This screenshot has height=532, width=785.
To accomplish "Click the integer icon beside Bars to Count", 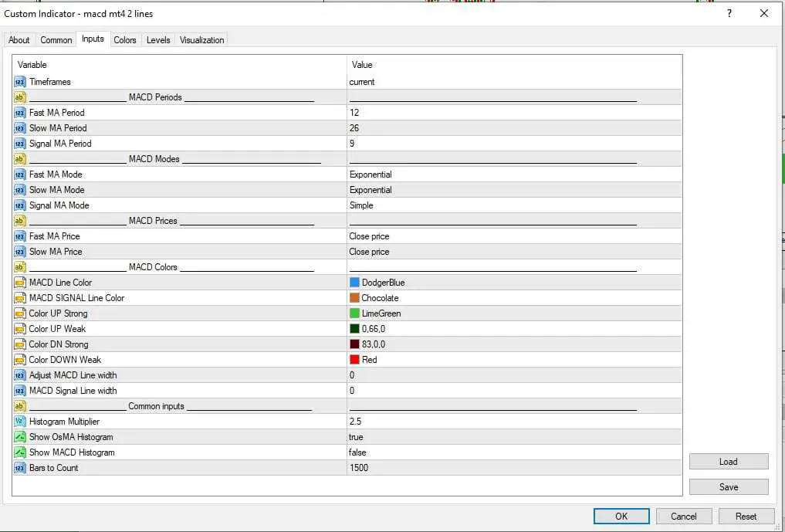I will click(x=19, y=468).
